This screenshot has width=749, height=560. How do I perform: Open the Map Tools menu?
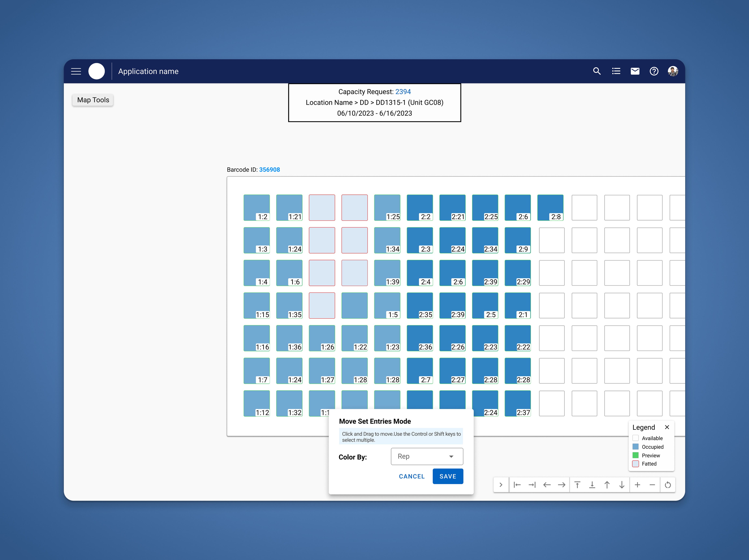(93, 100)
